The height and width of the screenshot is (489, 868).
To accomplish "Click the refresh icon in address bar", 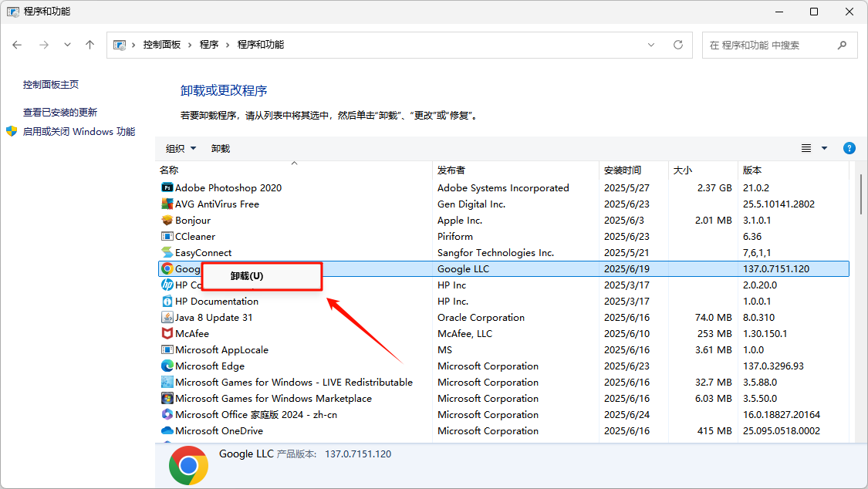I will pos(678,45).
